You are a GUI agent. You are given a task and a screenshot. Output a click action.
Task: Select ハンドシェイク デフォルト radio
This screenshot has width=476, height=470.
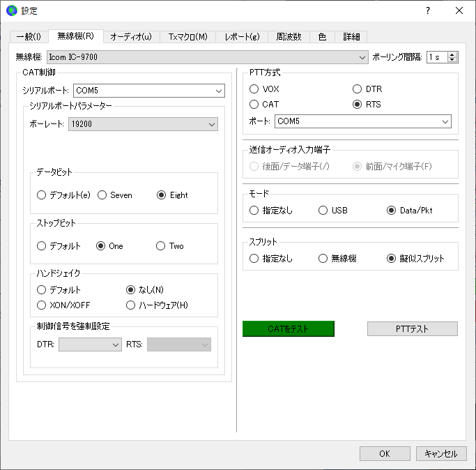pos(59,290)
